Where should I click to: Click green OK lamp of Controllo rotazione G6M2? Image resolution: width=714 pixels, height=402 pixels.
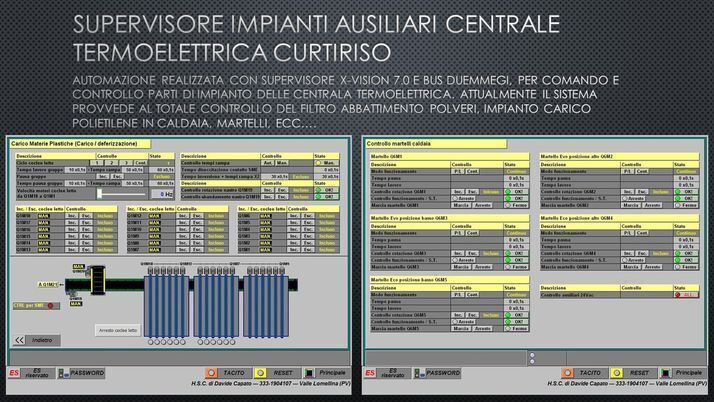coord(678,192)
